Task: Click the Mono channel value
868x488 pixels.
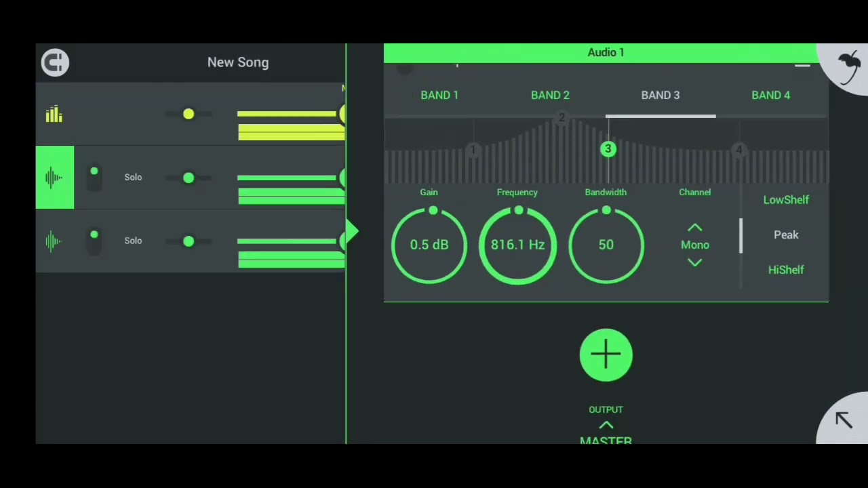Action: (x=695, y=245)
